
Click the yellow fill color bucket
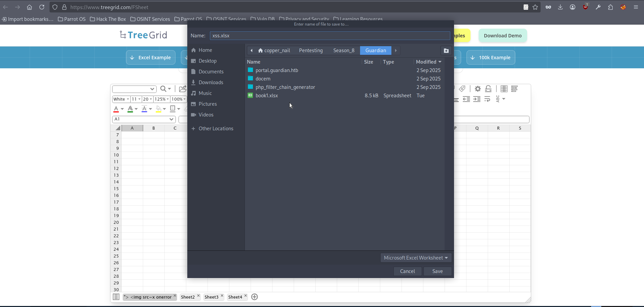click(x=158, y=109)
